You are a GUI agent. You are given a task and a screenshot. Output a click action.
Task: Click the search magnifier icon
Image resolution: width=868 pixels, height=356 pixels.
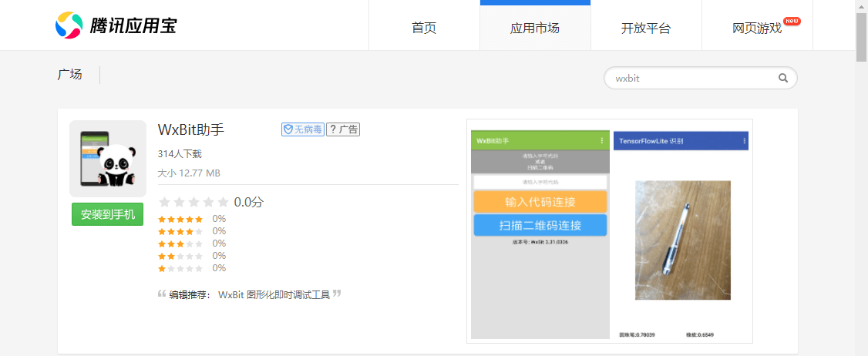tap(782, 78)
